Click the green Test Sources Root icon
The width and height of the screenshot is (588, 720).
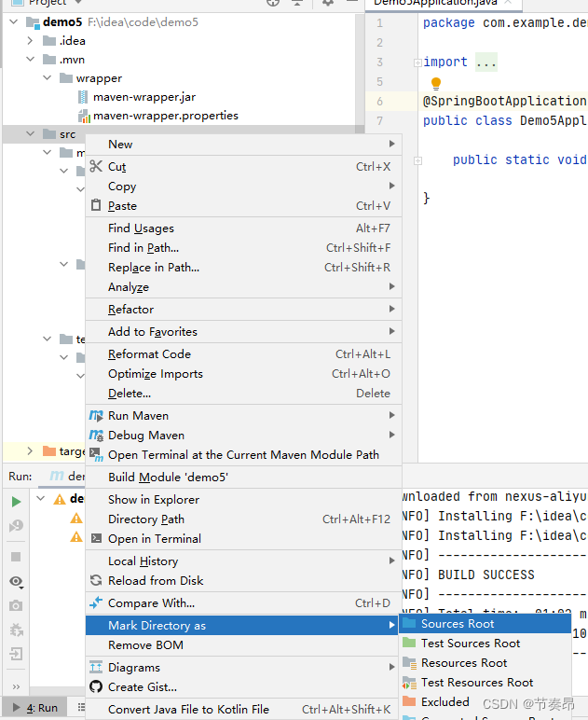(409, 643)
